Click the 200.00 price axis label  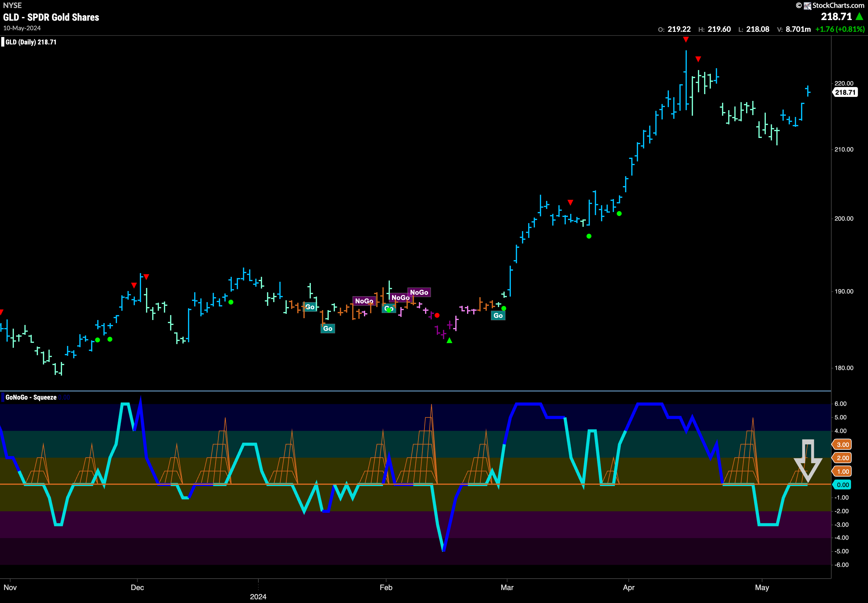[x=844, y=218]
